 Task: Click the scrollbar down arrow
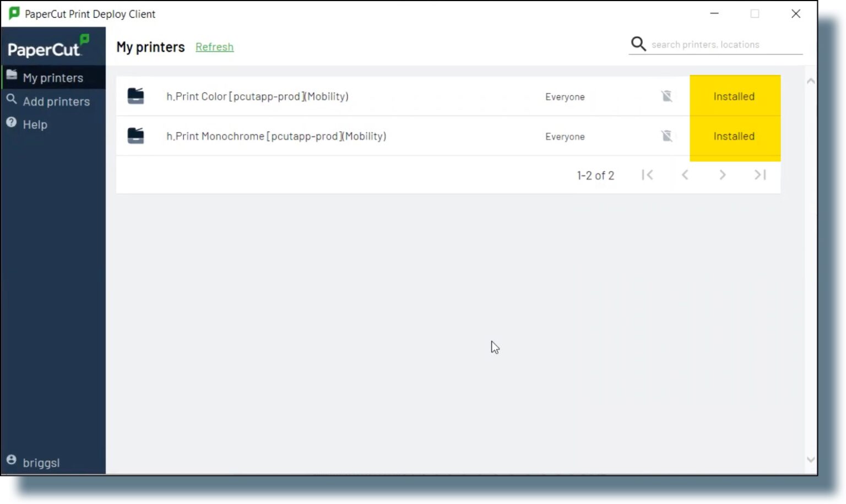point(810,460)
